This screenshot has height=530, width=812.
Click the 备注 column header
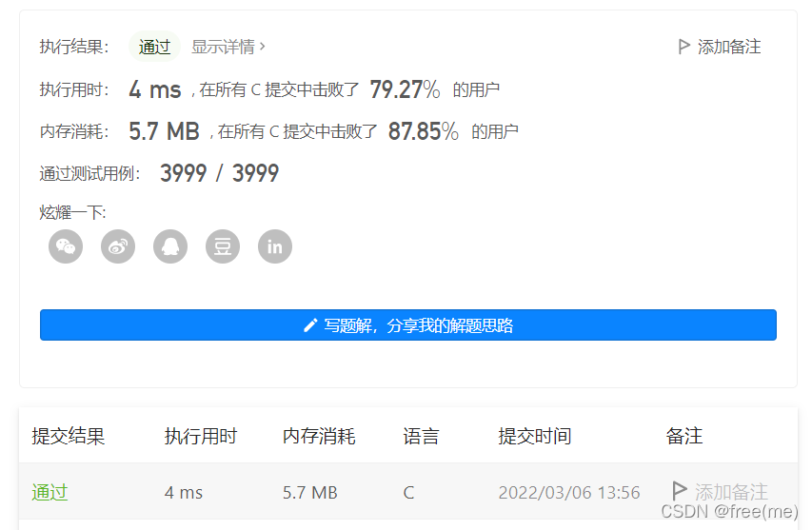[x=684, y=436]
